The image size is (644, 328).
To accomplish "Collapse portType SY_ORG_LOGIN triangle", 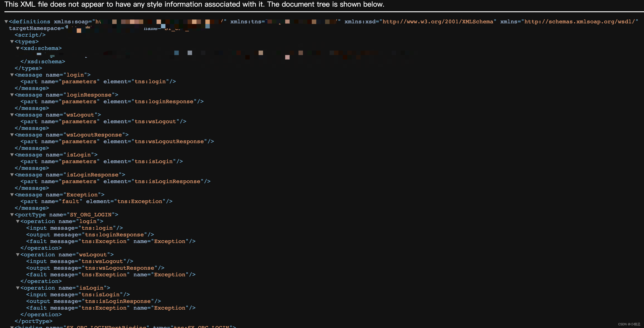I will coord(12,215).
